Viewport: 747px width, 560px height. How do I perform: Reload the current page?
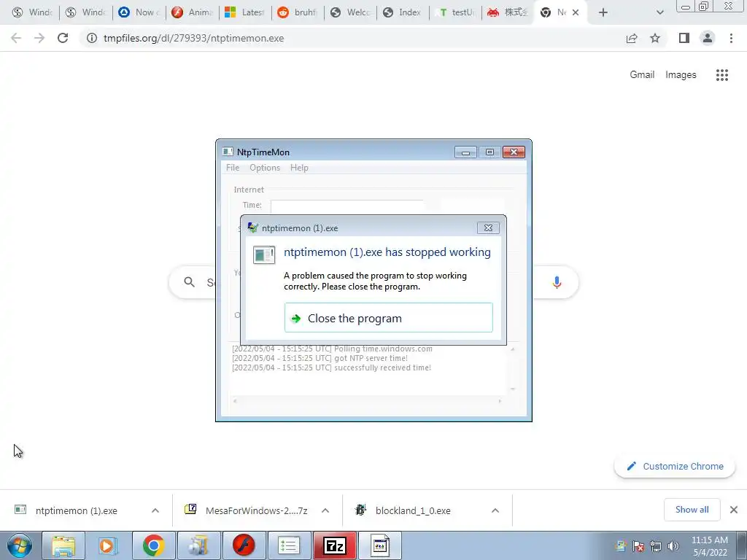pyautogui.click(x=63, y=38)
